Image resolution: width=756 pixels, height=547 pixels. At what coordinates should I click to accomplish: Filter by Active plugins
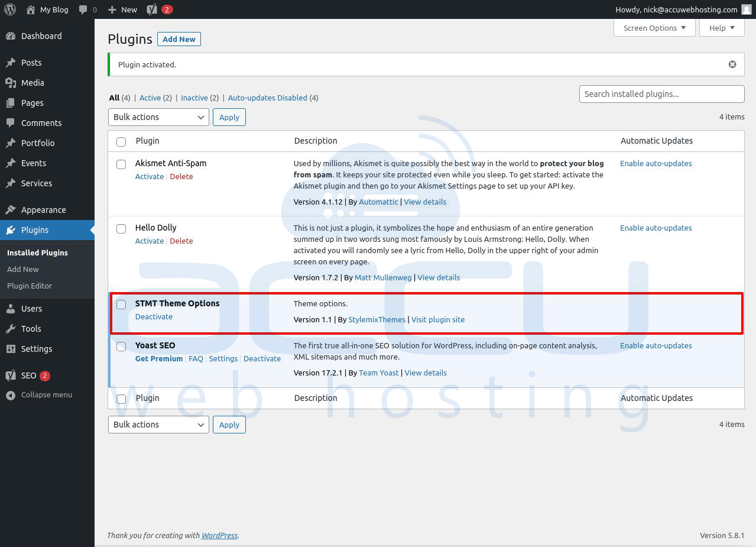(150, 98)
